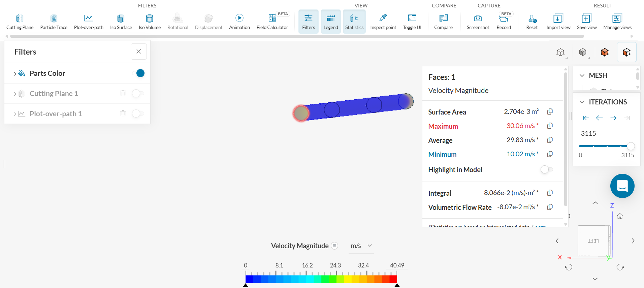Reset the result view
644x288 pixels.
point(532,22)
